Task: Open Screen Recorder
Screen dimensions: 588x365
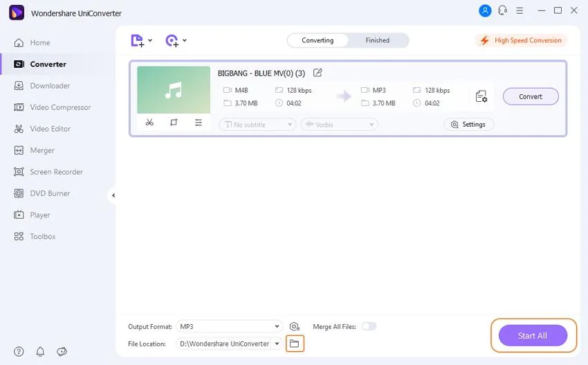Action: point(48,172)
